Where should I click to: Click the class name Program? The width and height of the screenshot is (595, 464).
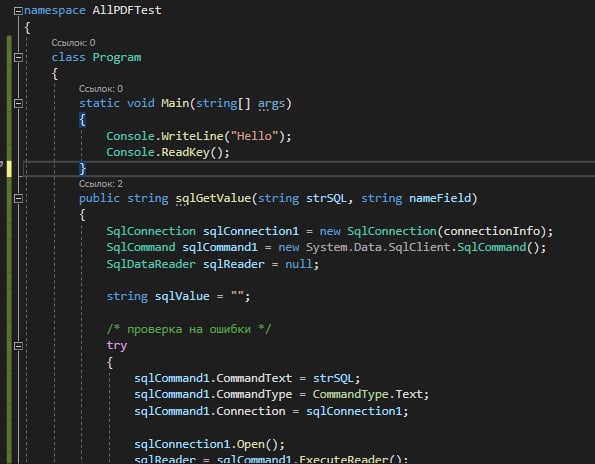pos(117,57)
